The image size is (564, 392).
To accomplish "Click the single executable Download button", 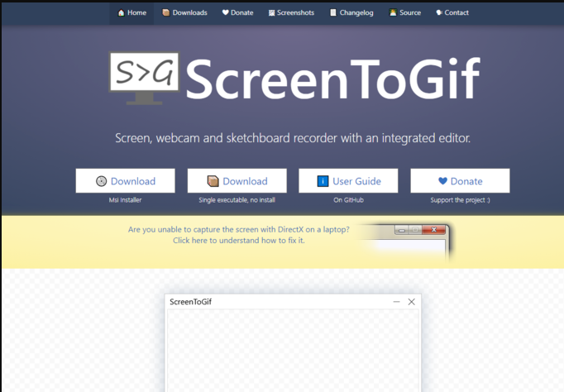I will point(237,181).
